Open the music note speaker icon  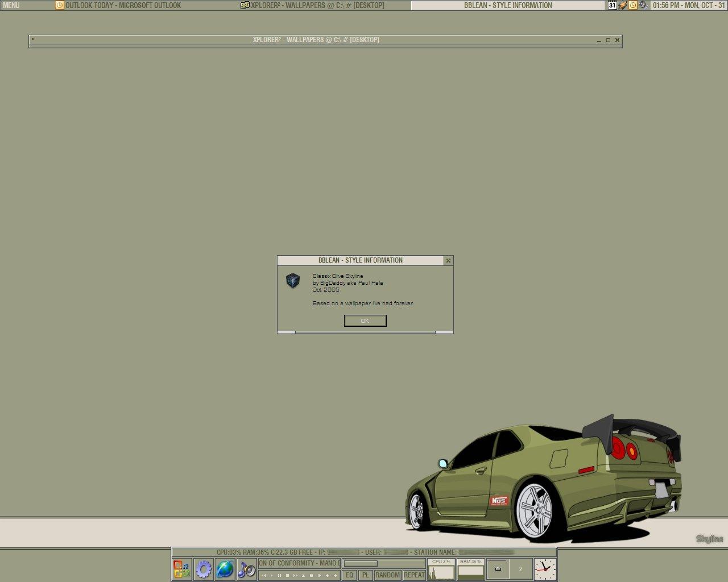tap(246, 569)
